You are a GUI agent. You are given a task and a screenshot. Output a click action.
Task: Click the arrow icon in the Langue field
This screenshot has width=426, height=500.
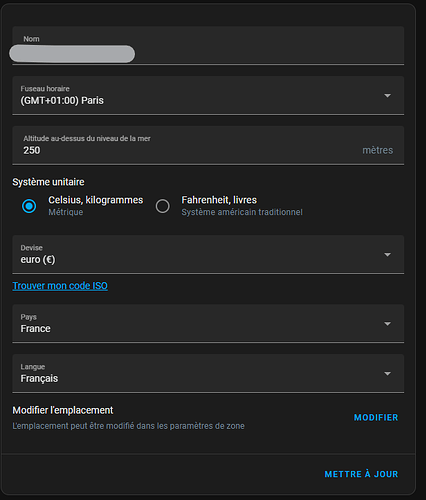pyautogui.click(x=387, y=374)
